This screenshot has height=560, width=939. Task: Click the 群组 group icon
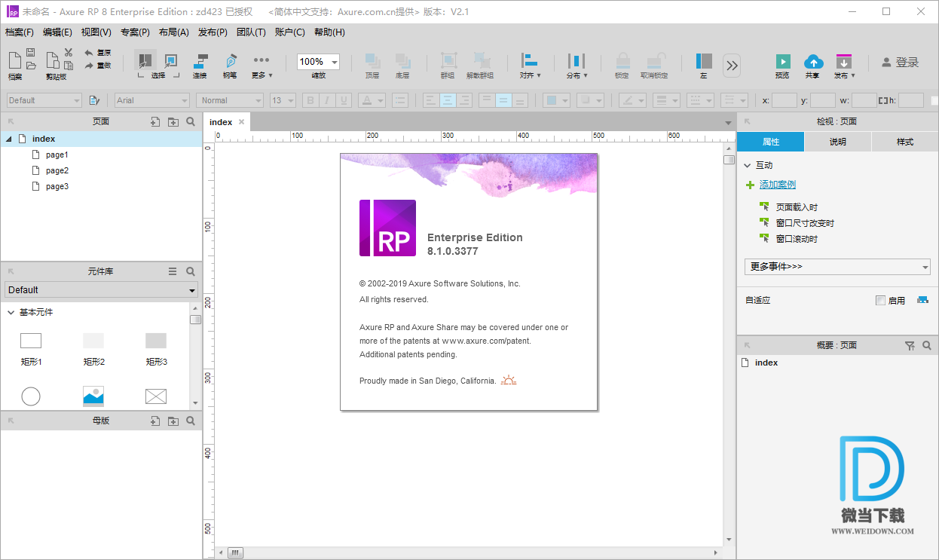pos(448,62)
